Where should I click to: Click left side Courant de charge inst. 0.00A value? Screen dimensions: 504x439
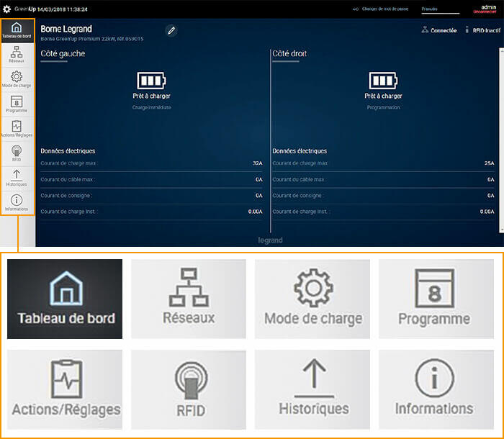click(255, 212)
